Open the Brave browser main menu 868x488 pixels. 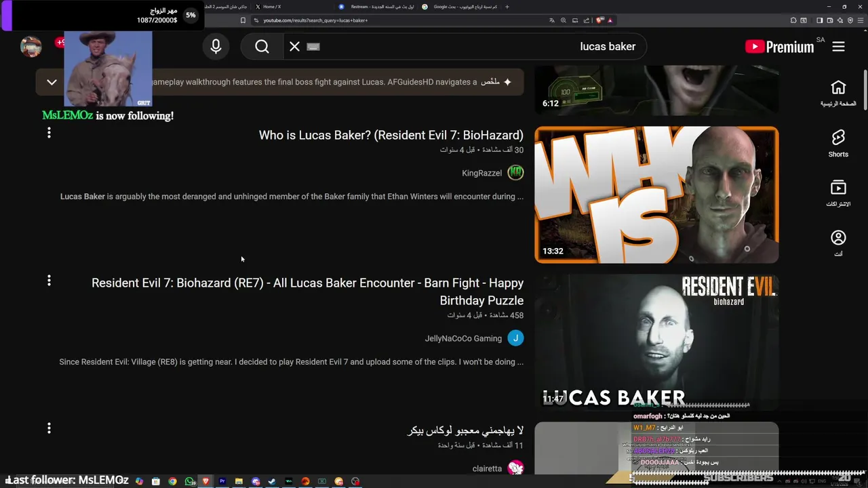click(x=861, y=20)
